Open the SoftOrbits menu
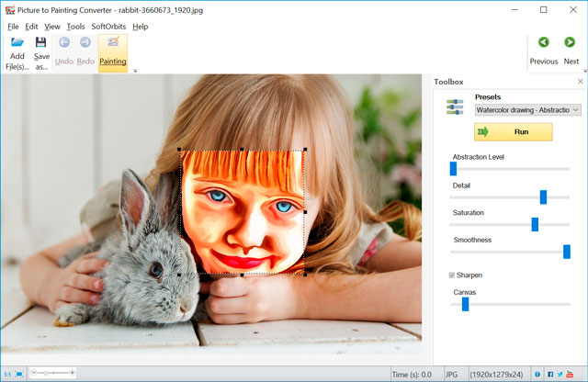The height and width of the screenshot is (382, 588). [x=108, y=27]
